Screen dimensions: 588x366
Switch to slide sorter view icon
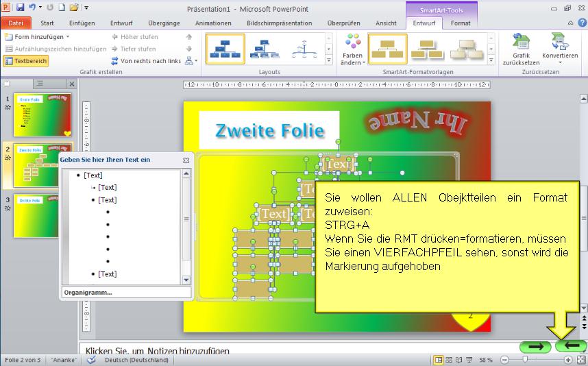pyautogui.click(x=449, y=360)
